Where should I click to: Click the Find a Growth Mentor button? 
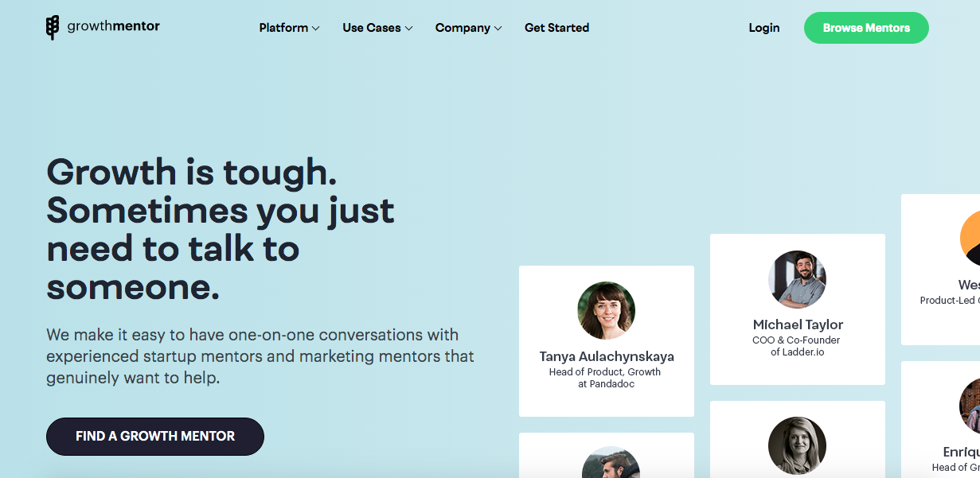(x=155, y=437)
